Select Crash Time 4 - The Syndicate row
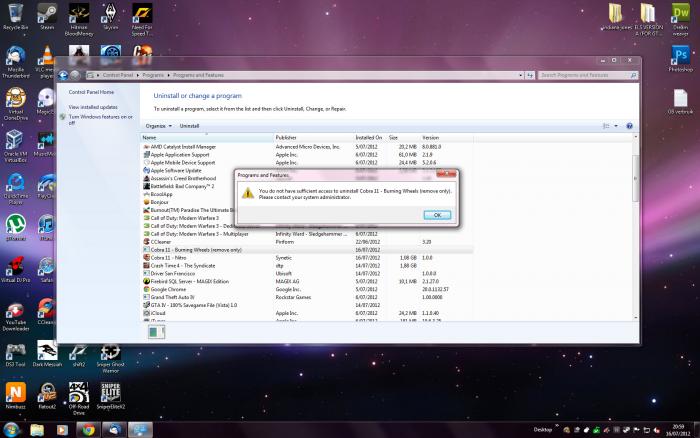 (x=307, y=266)
